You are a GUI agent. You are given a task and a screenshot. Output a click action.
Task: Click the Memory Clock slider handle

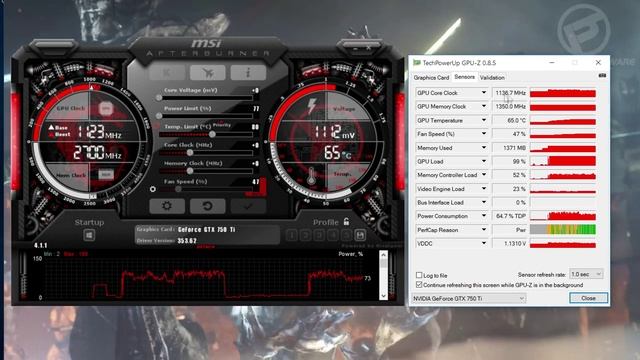pyautogui.click(x=190, y=171)
